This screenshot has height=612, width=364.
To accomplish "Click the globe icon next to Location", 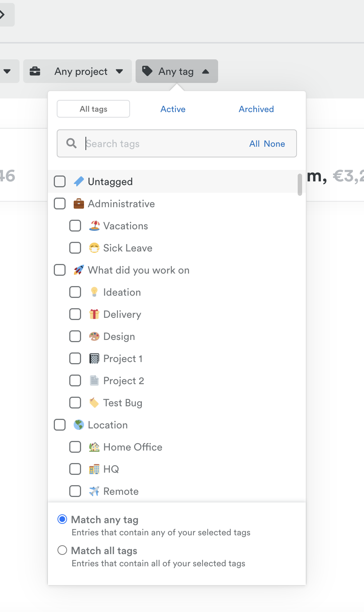I will tap(78, 425).
